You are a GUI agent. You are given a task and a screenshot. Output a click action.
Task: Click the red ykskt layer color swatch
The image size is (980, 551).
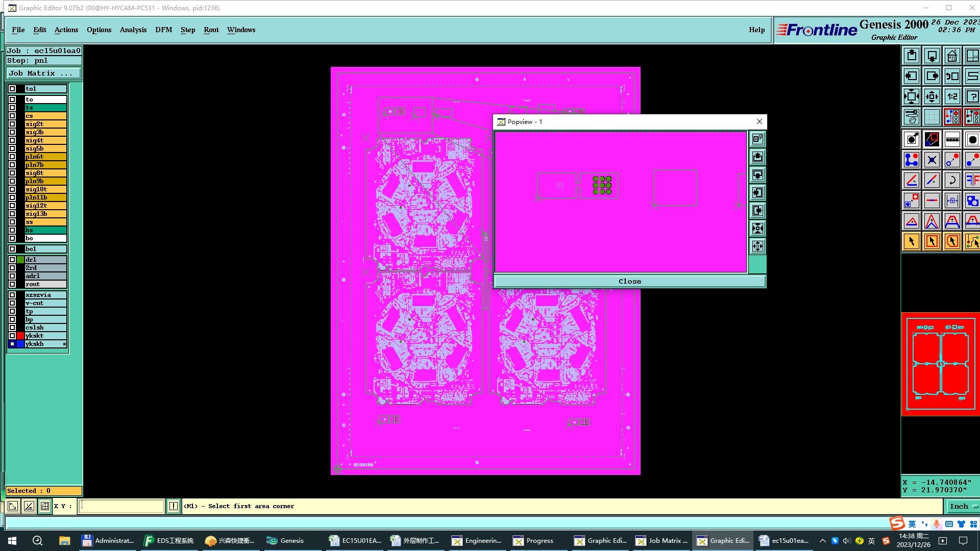(x=20, y=336)
